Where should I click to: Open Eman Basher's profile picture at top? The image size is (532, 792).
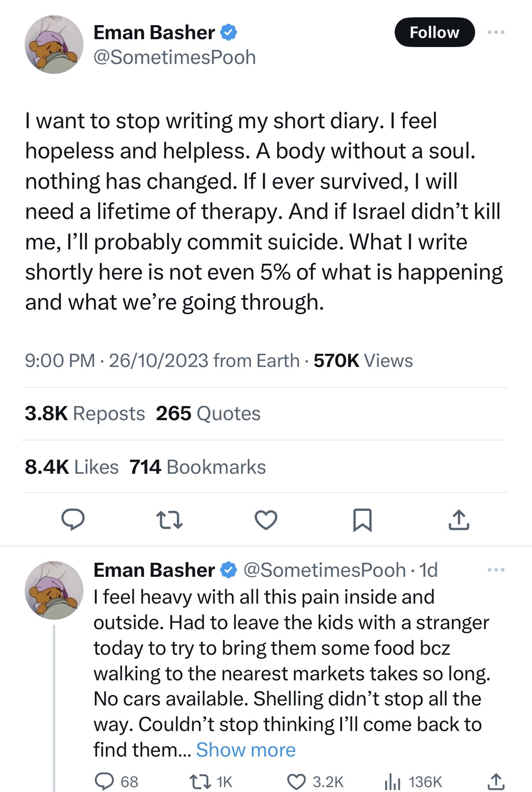tap(54, 44)
